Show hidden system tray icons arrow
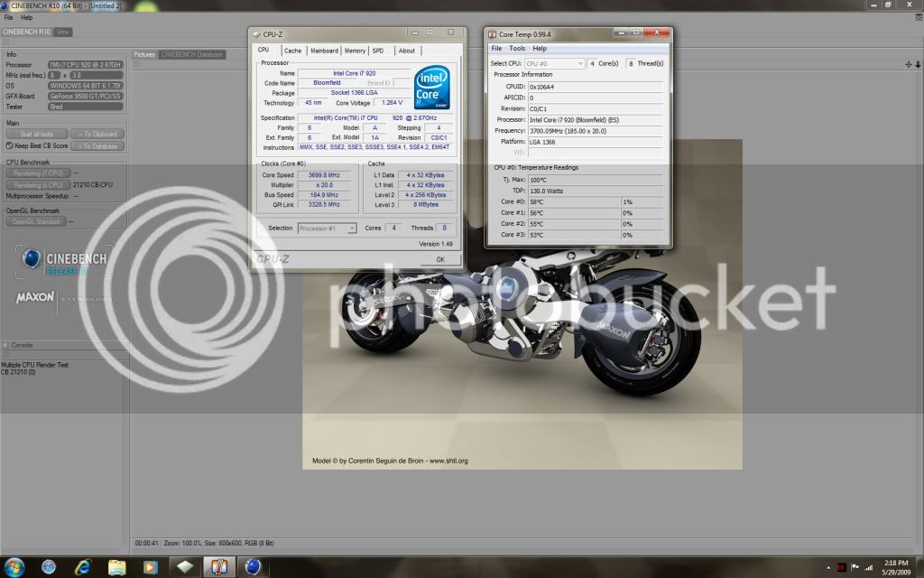 point(828,568)
